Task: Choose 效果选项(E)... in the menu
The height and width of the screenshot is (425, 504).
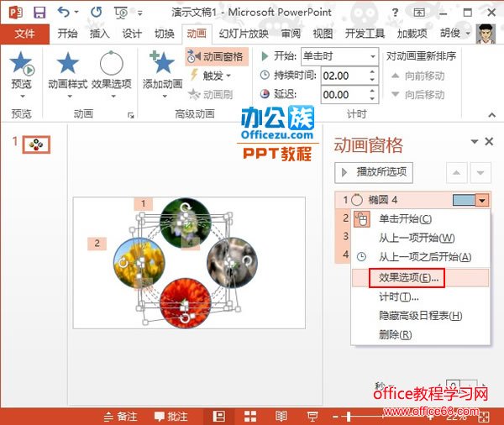Action: tap(421, 278)
